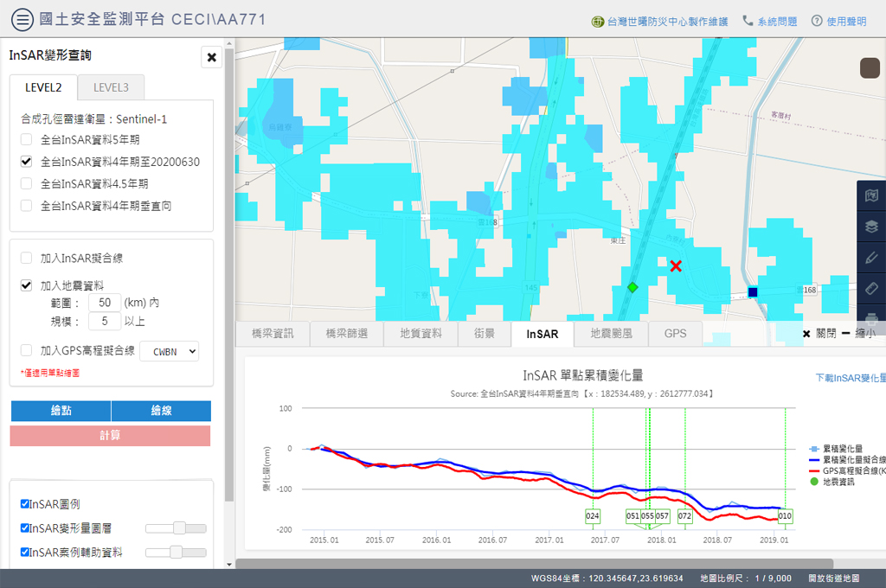Collapse the chart panel with 縮小
This screenshot has height=588, width=886.
[858, 333]
